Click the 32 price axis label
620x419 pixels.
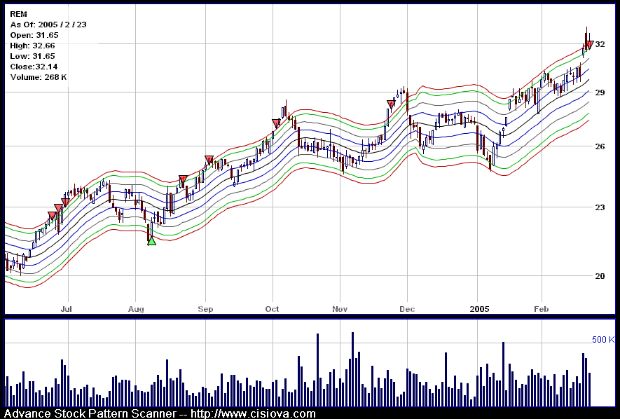600,44
